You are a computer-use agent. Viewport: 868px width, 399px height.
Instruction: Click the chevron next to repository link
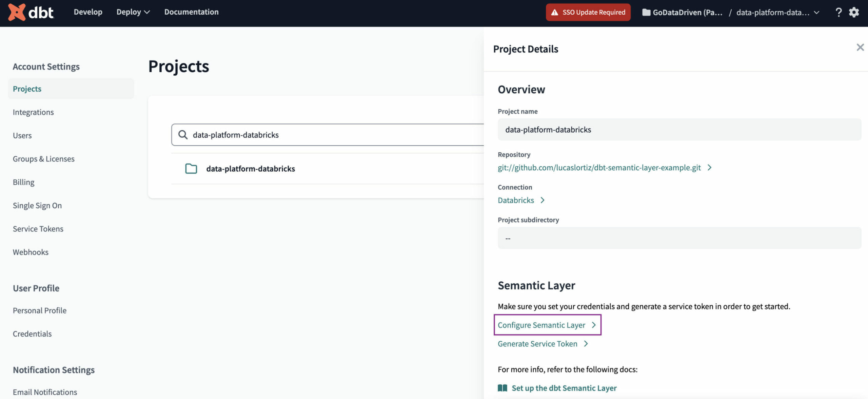(x=709, y=168)
